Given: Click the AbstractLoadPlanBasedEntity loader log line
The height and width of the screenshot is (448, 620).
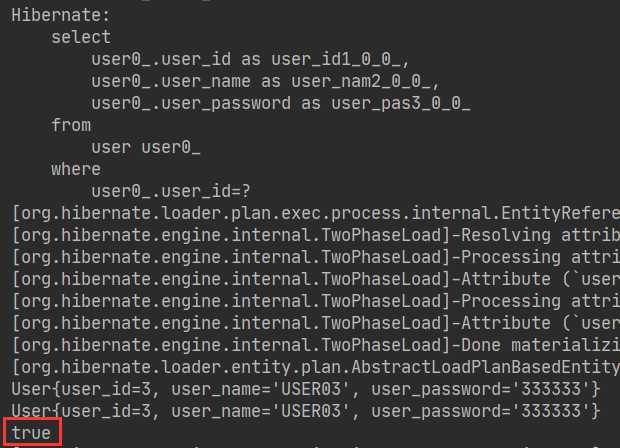Looking at the screenshot, I should (x=316, y=368).
